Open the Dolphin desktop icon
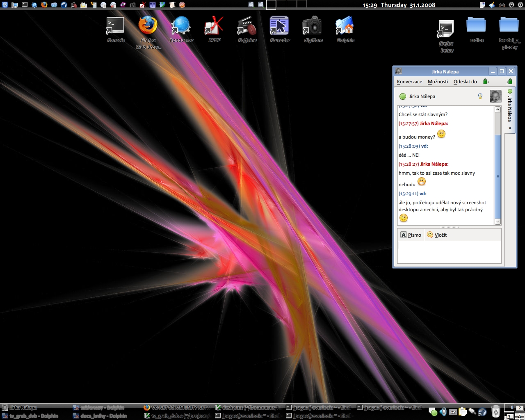 (x=345, y=29)
